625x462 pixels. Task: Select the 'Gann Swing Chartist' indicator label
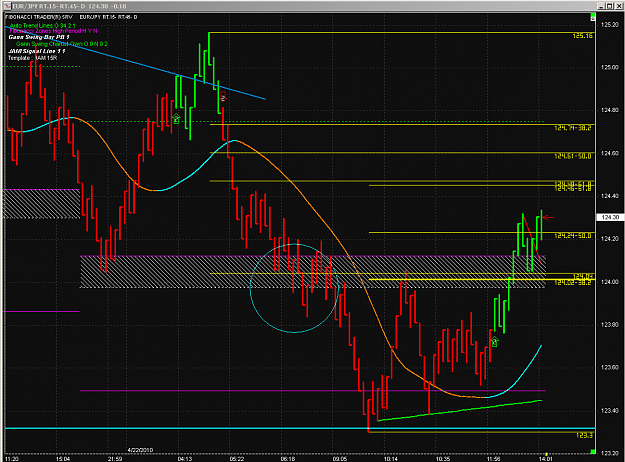pyautogui.click(x=62, y=44)
